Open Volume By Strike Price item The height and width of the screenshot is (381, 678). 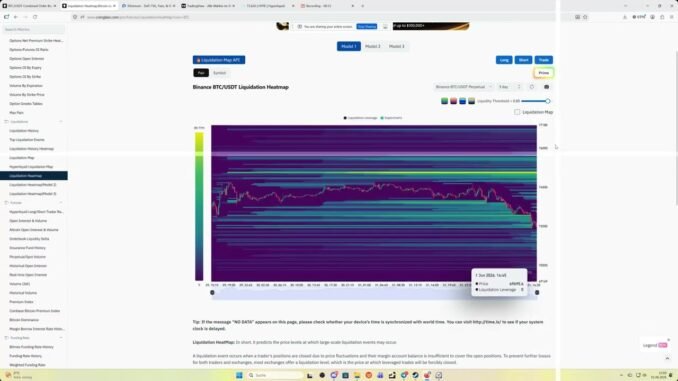tap(27, 95)
